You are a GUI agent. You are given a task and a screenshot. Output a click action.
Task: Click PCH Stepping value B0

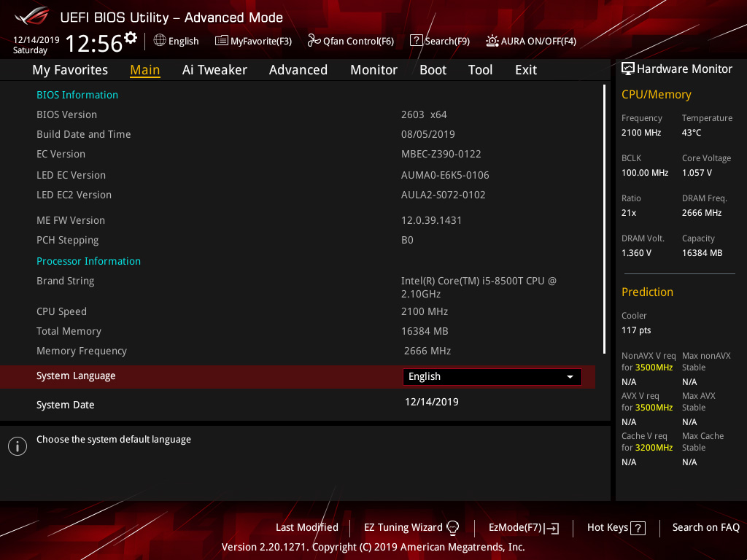tap(407, 240)
